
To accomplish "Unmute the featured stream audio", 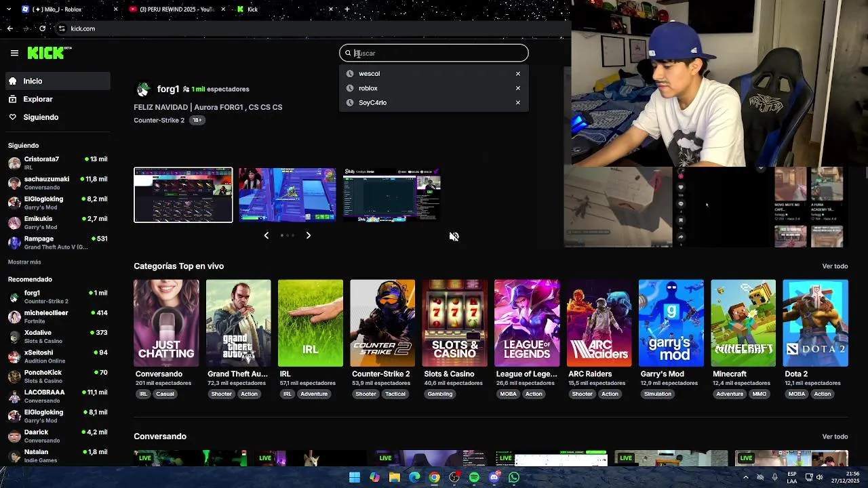I will pyautogui.click(x=454, y=237).
